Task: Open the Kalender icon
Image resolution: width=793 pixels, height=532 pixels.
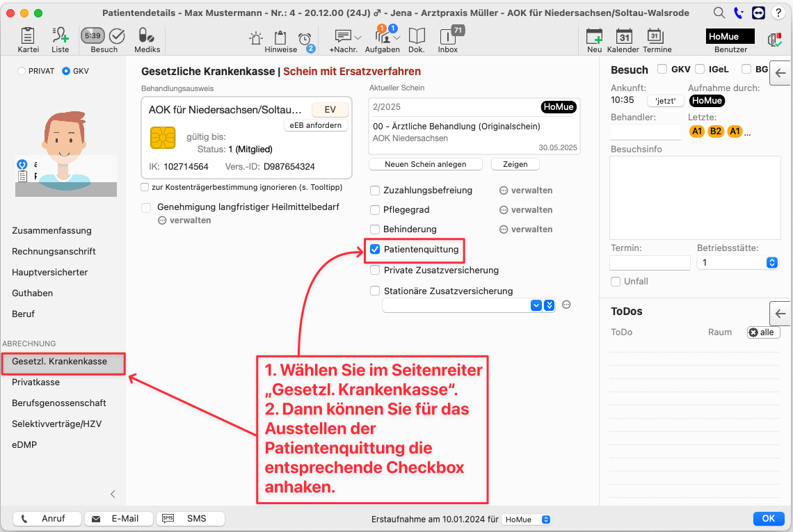Action: 624,36
